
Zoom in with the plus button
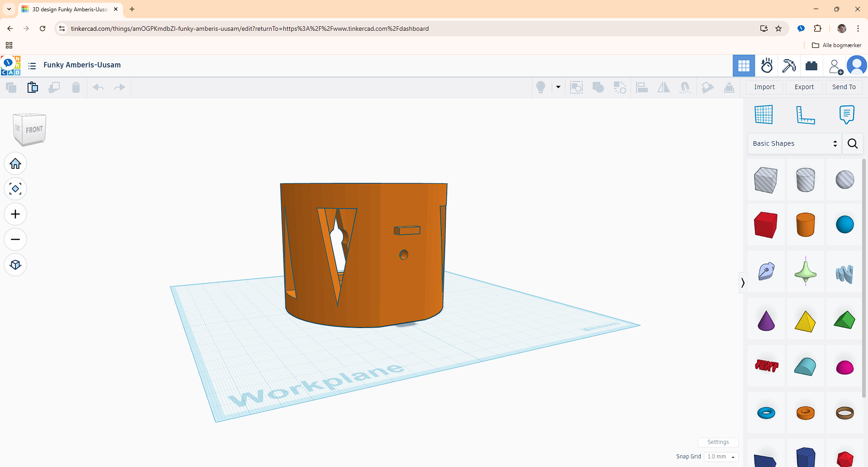click(x=15, y=214)
